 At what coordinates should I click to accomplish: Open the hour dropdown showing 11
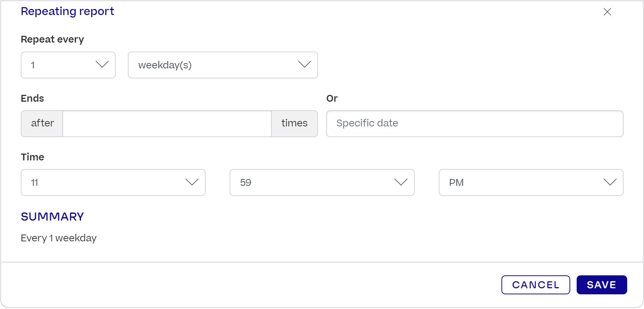tap(113, 183)
